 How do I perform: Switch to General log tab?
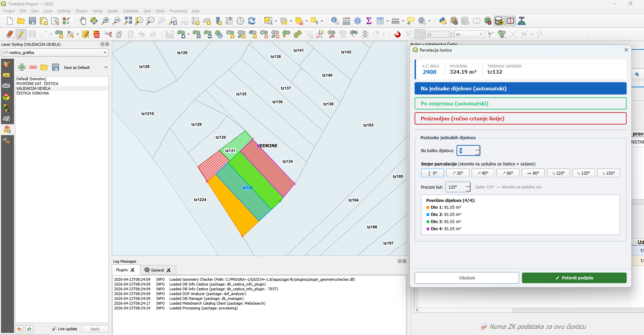point(158,270)
